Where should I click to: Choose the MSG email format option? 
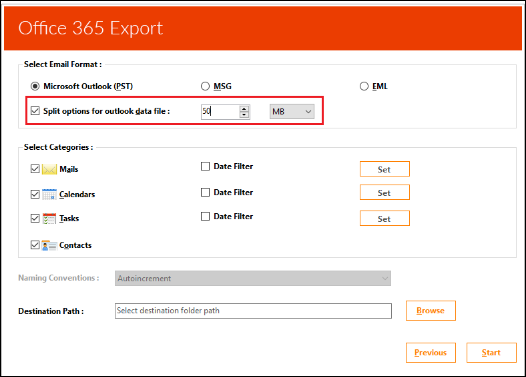pyautogui.click(x=205, y=86)
